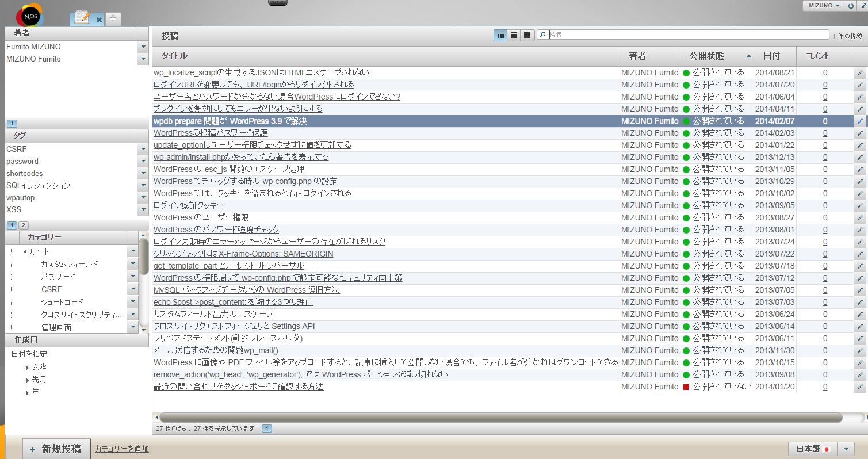
Task: Click green status dot of wp_localize_script post
Action: pyautogui.click(x=686, y=73)
